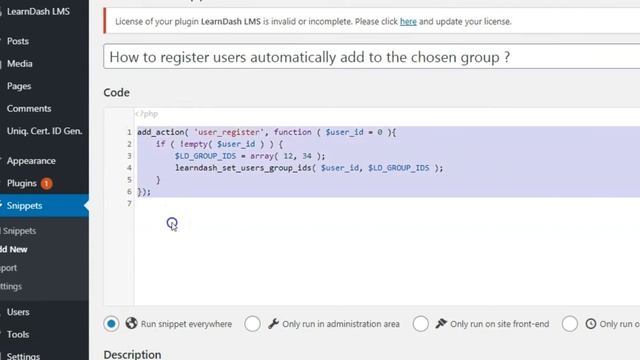The image size is (640, 360).
Task: Open Comments in the sidebar
Action: (x=29, y=109)
